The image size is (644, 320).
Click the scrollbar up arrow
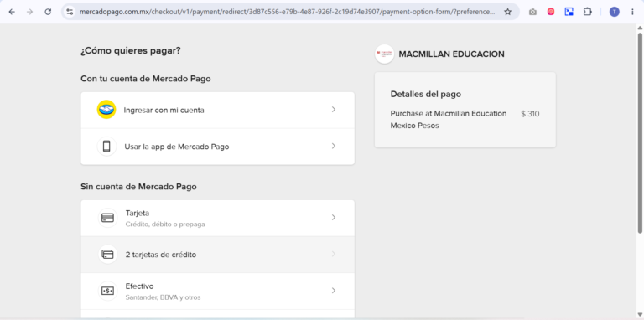click(640, 28)
